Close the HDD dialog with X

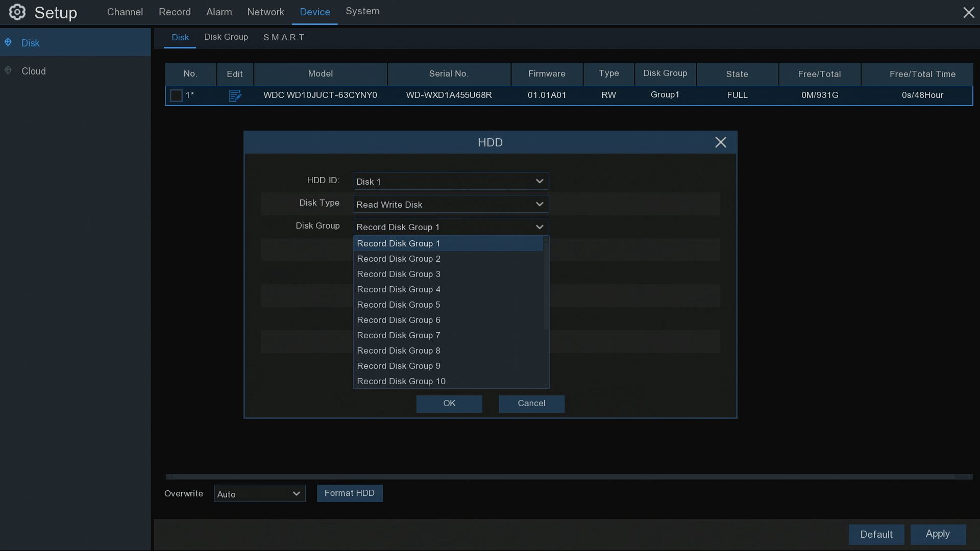[x=720, y=142]
